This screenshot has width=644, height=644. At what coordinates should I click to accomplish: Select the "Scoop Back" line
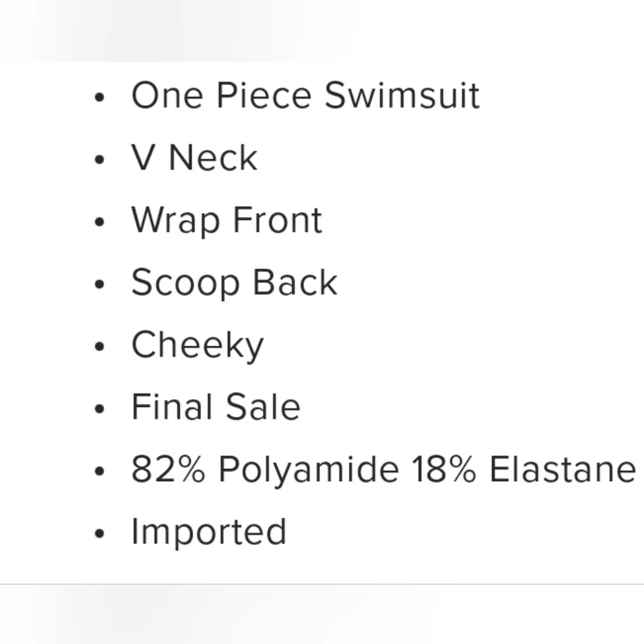(x=234, y=283)
